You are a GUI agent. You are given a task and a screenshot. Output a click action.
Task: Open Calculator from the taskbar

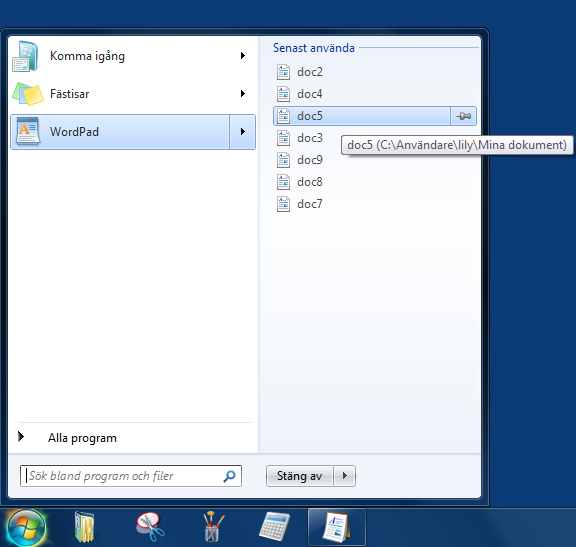[274, 527]
